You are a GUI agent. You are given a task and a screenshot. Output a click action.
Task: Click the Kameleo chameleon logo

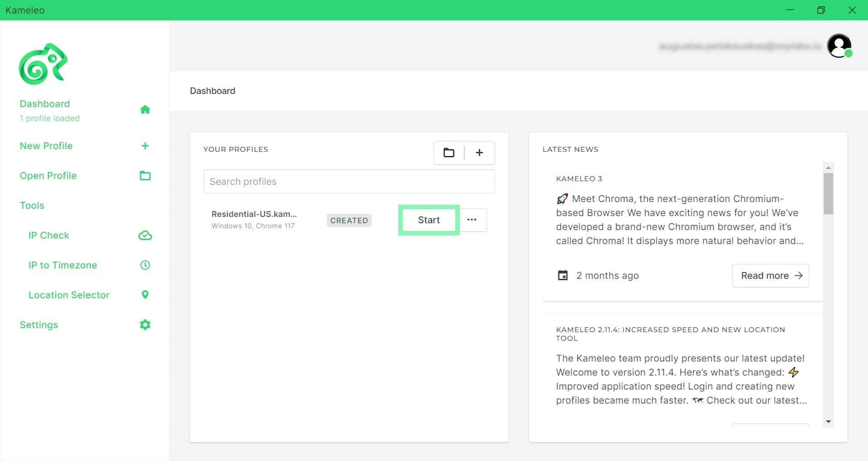tap(43, 64)
